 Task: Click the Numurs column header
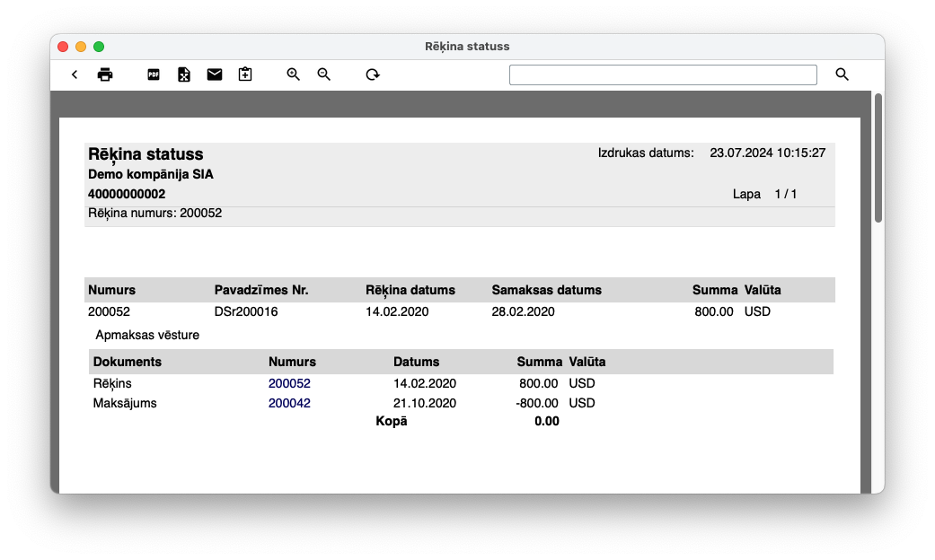point(112,290)
